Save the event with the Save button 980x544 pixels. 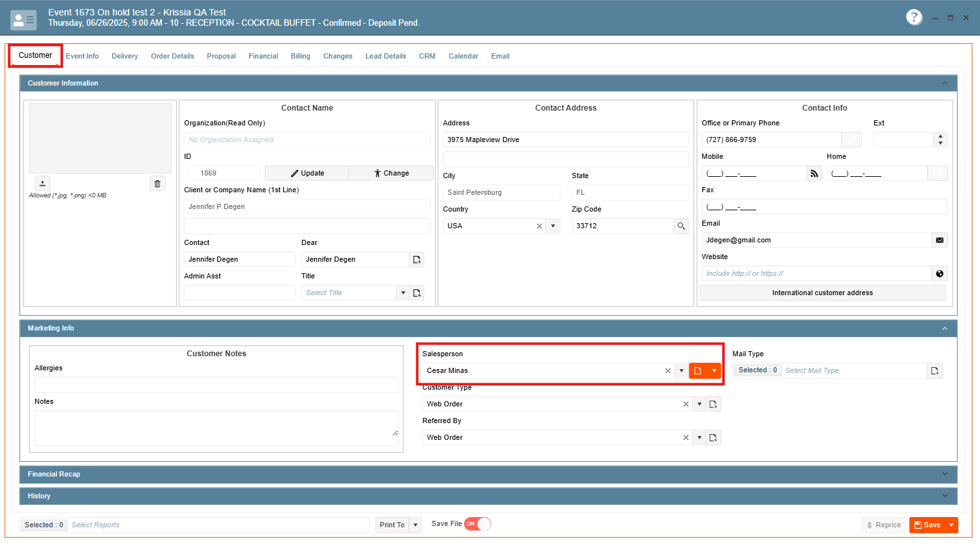coord(927,525)
